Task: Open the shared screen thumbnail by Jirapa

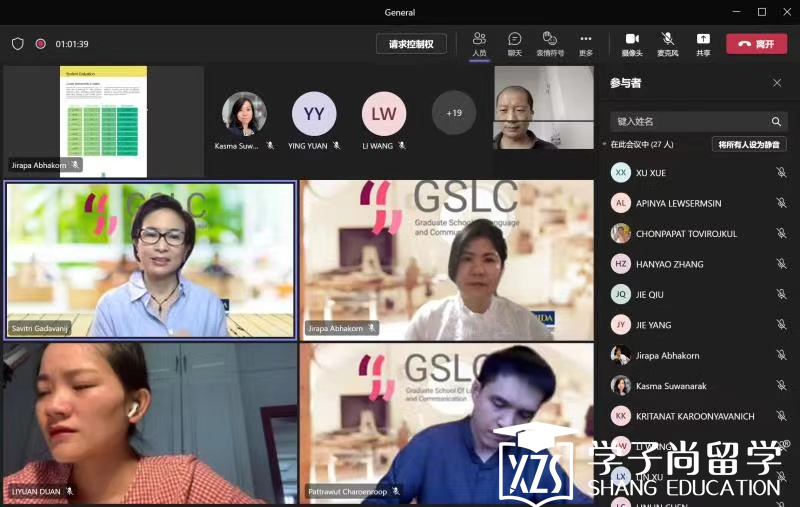Action: click(104, 121)
